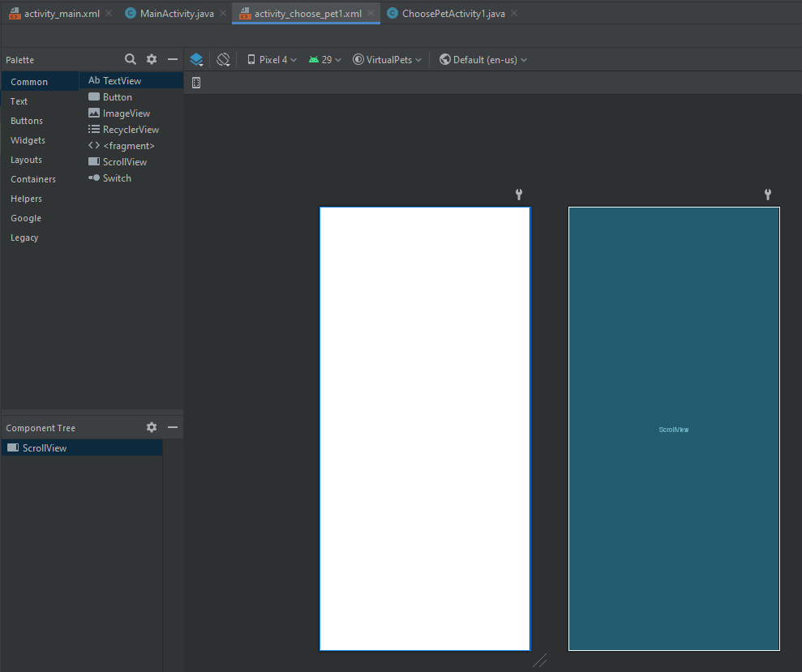Screen dimensions: 802x672
Task: Click the wrench icon above the blueprint view
Action: pos(767,195)
